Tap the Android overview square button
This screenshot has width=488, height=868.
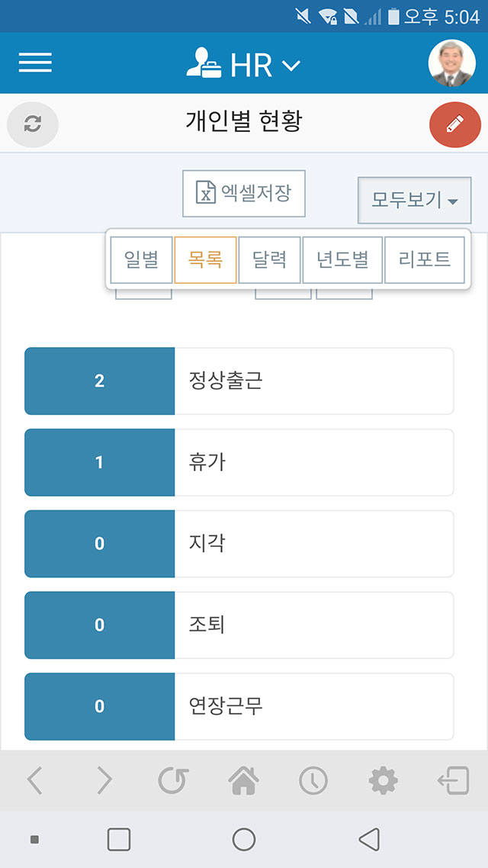119,839
